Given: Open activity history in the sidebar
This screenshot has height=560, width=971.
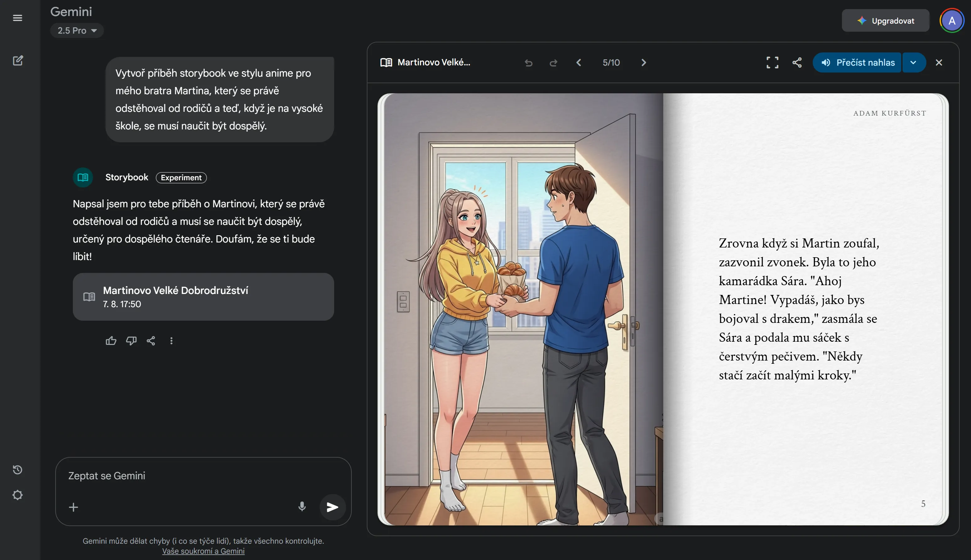Looking at the screenshot, I should click(17, 470).
